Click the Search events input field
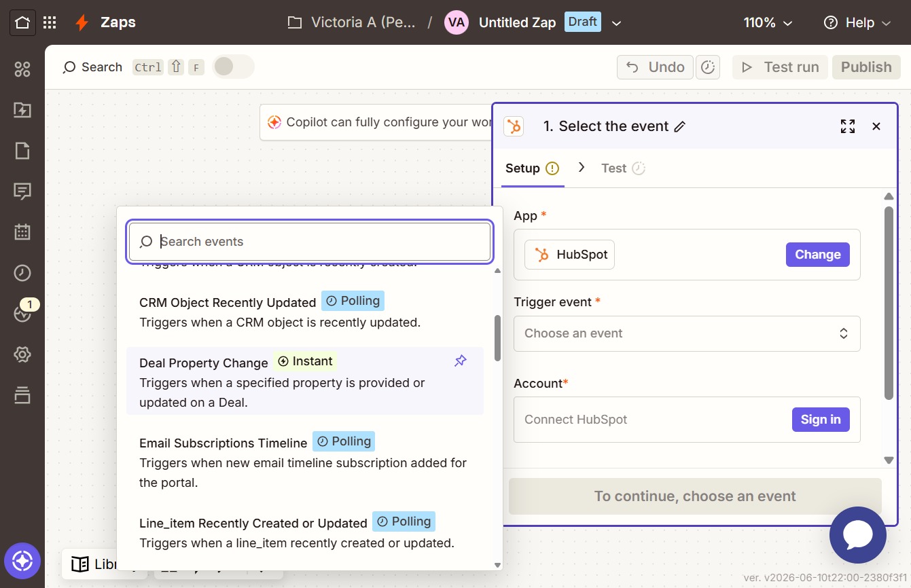The width and height of the screenshot is (911, 588). [x=310, y=242]
